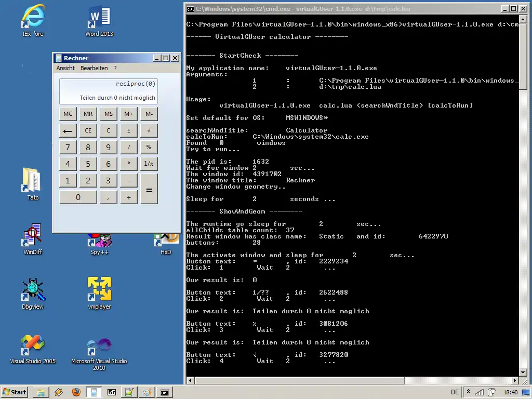This screenshot has width=532, height=399.
Task: Open the Word 2013 desktop shortcut
Action: (x=99, y=20)
